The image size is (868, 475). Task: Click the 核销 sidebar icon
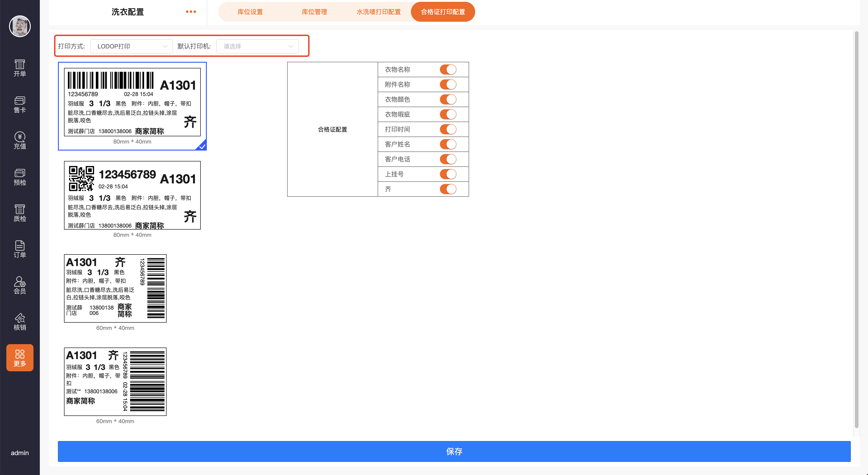click(19, 322)
